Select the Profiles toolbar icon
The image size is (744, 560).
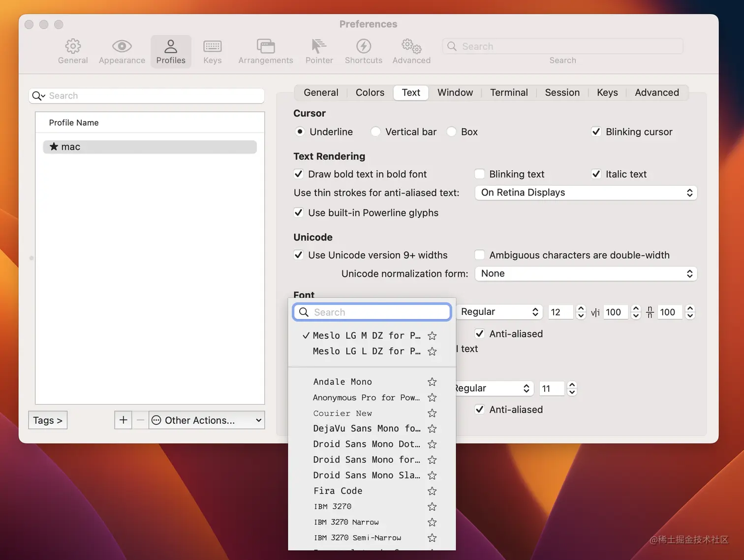tap(171, 51)
